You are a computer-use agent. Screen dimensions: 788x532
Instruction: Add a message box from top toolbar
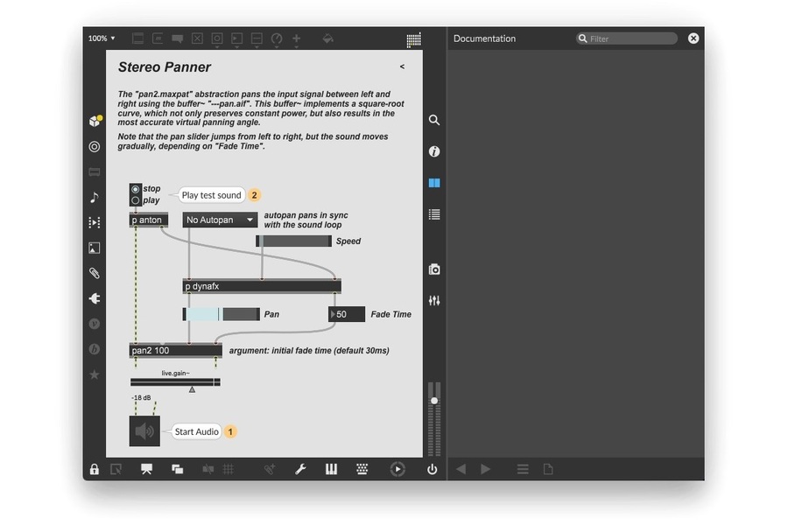[x=158, y=38]
